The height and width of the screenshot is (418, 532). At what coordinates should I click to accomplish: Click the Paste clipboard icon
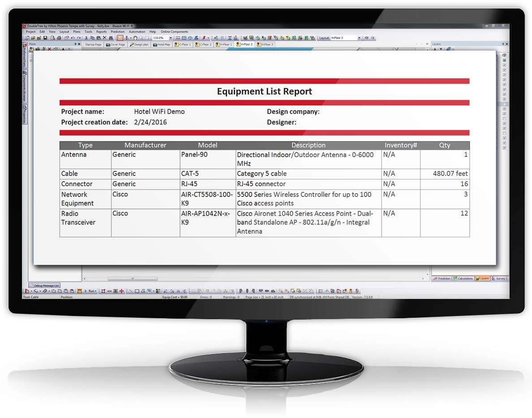coord(99,38)
